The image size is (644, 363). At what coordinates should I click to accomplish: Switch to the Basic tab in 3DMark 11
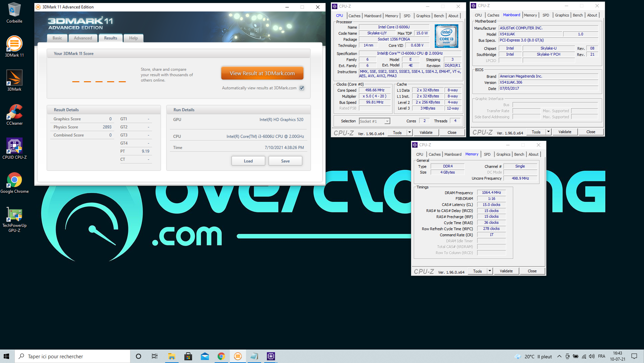(x=57, y=38)
